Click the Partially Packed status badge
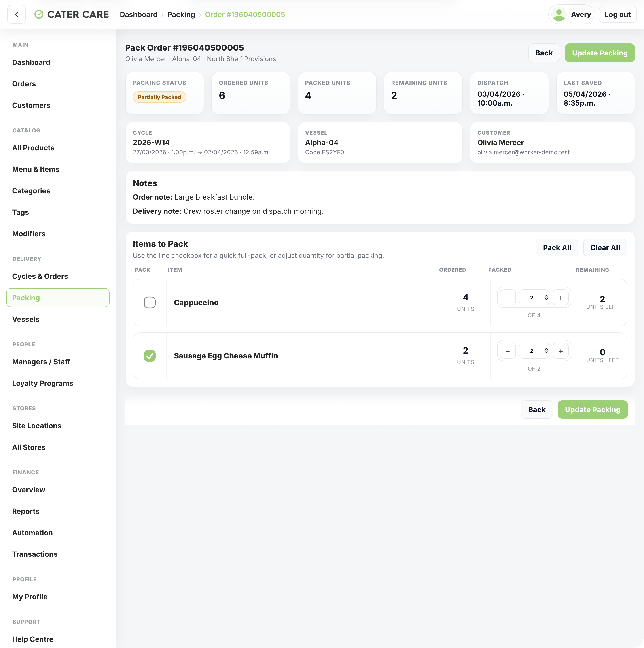This screenshot has height=648, width=644. pyautogui.click(x=159, y=97)
